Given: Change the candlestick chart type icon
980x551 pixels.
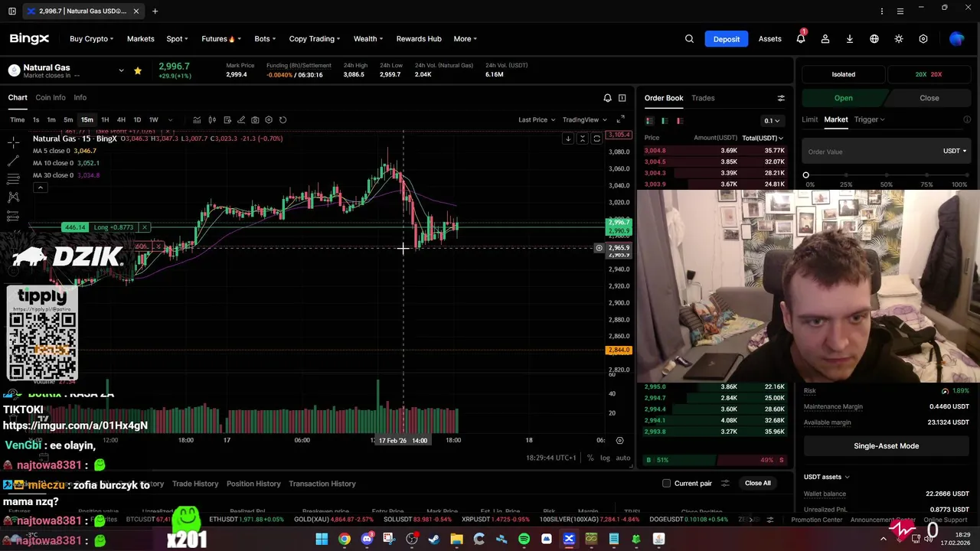Looking at the screenshot, I should point(212,120).
